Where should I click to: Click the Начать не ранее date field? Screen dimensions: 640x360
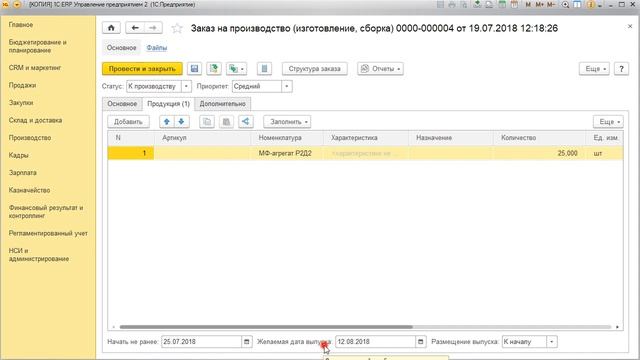coord(201,342)
